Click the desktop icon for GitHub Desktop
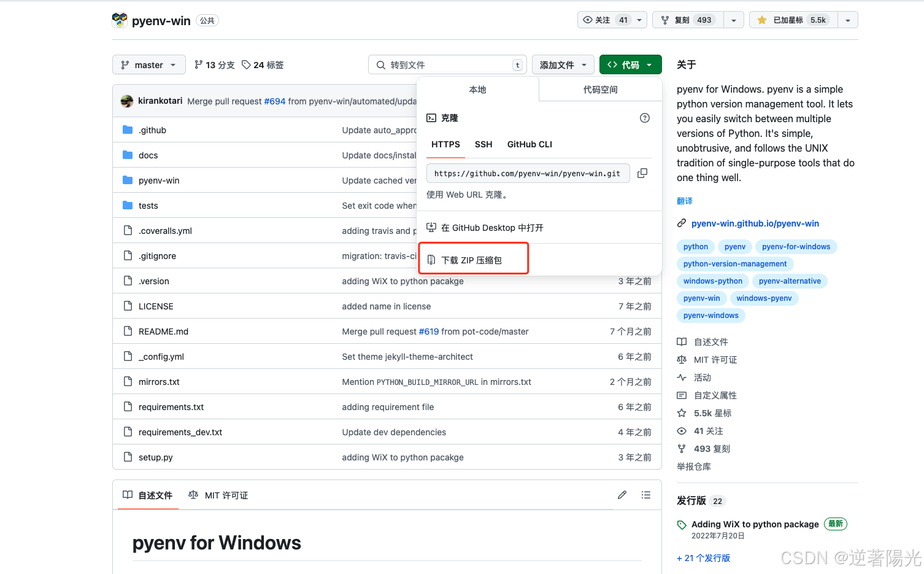Screen dimensions: 924x574 pos(431,227)
